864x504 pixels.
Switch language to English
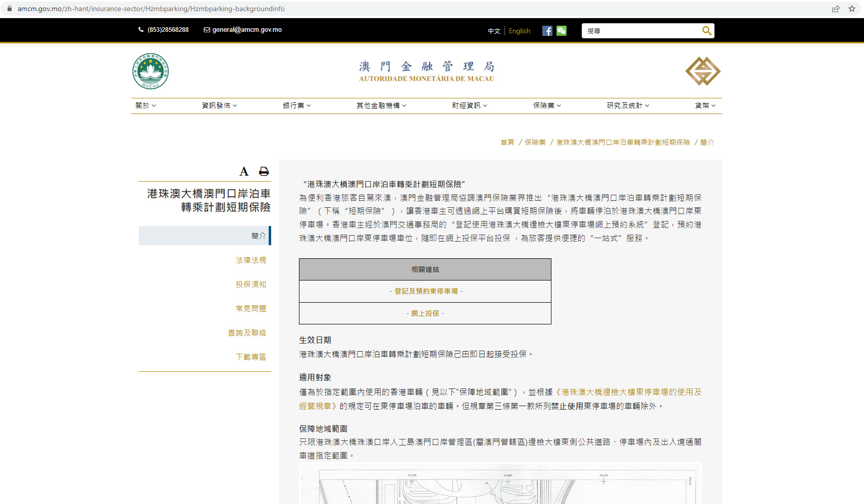(519, 31)
